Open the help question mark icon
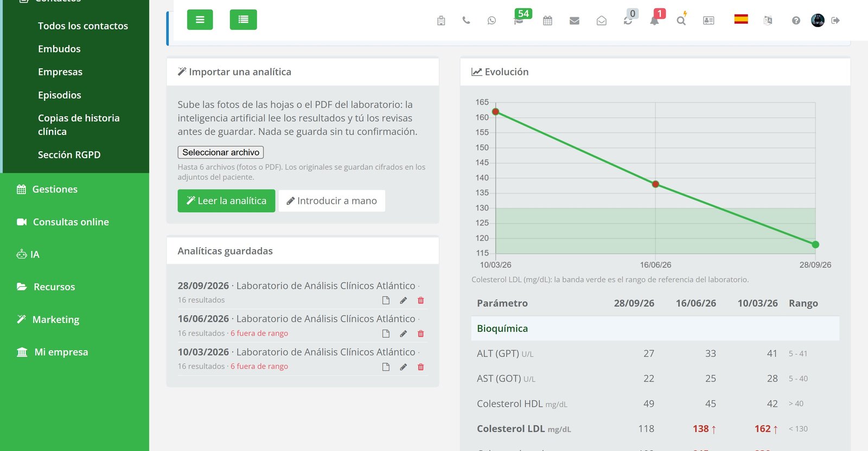 (x=796, y=21)
